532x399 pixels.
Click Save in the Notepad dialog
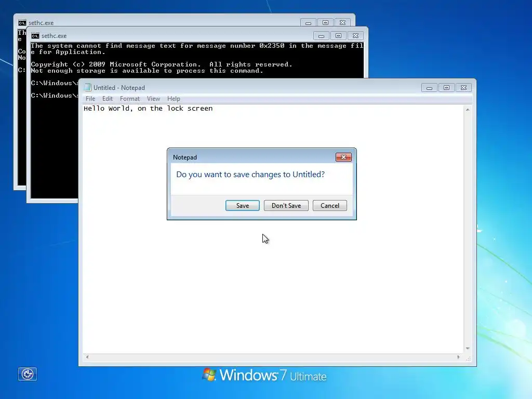(242, 206)
